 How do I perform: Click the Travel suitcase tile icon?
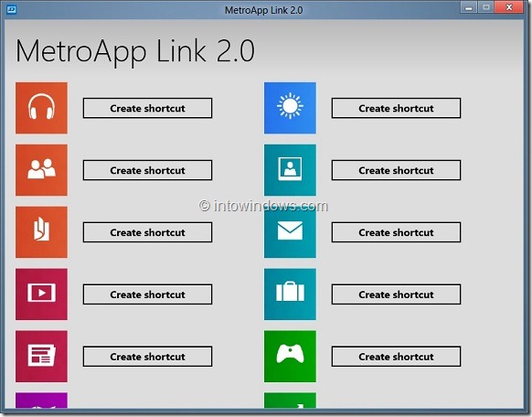(x=290, y=294)
